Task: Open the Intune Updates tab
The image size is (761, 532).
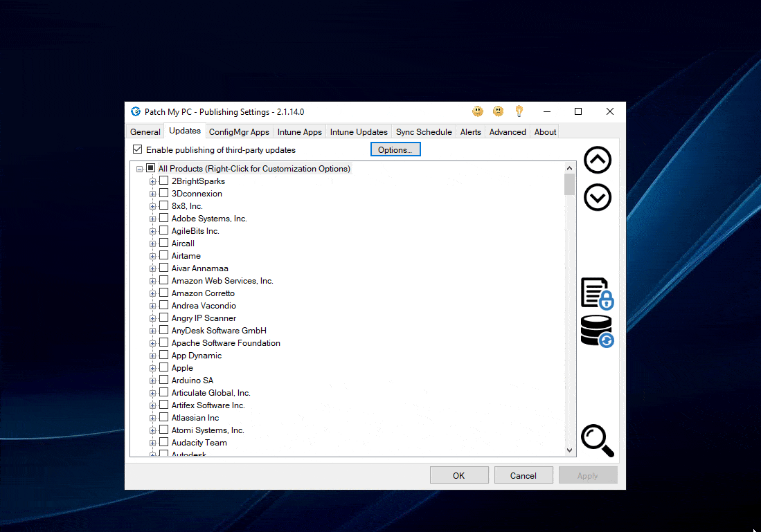Action: [x=359, y=132]
